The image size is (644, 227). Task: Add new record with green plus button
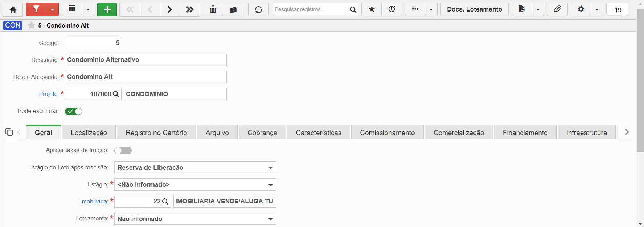tap(107, 9)
